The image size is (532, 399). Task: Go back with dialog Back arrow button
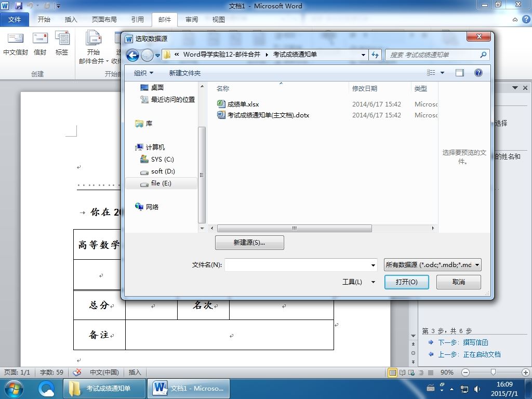(x=132, y=55)
